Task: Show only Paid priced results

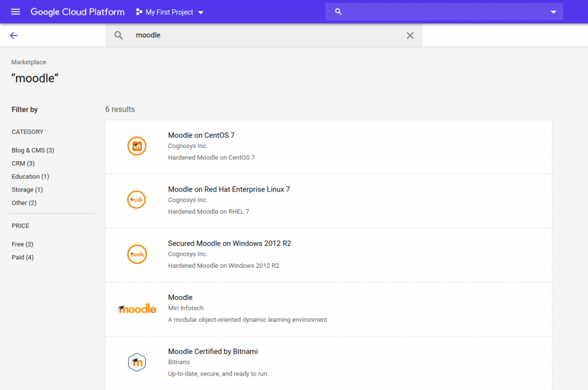Action: point(22,258)
